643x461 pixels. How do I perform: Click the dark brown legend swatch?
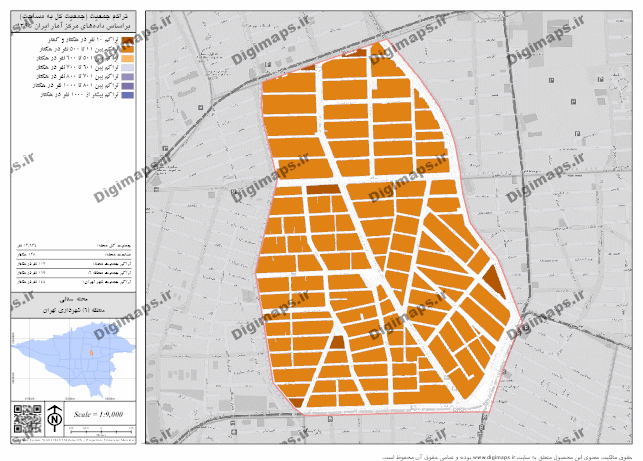click(x=128, y=40)
